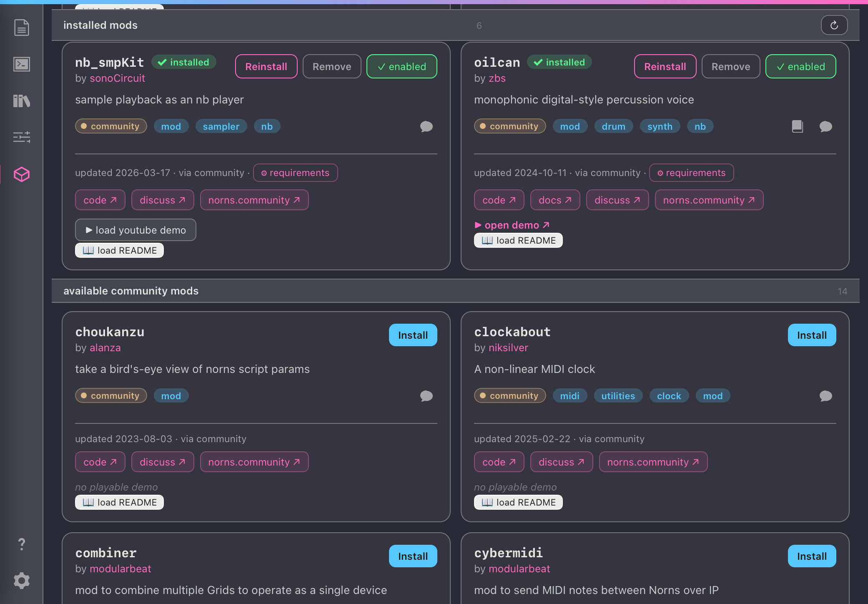The height and width of the screenshot is (604, 868).
Task: Open oilcan docs link
Action: (555, 200)
